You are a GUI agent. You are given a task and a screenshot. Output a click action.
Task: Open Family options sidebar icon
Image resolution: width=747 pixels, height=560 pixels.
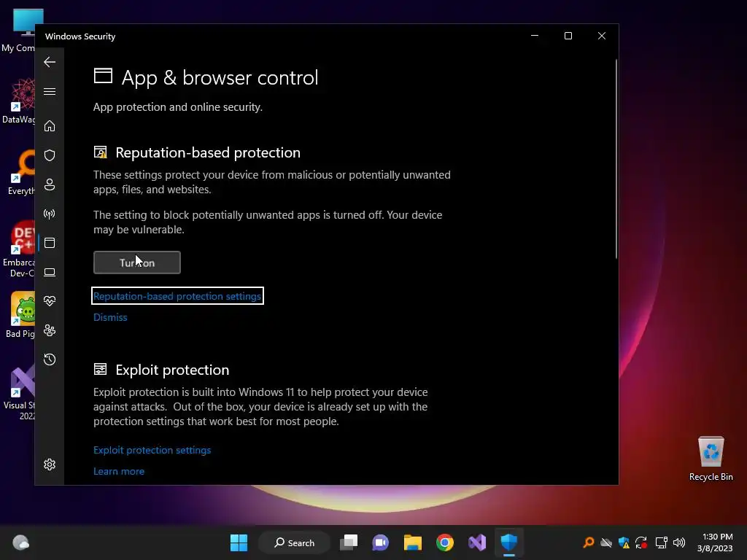click(x=50, y=330)
